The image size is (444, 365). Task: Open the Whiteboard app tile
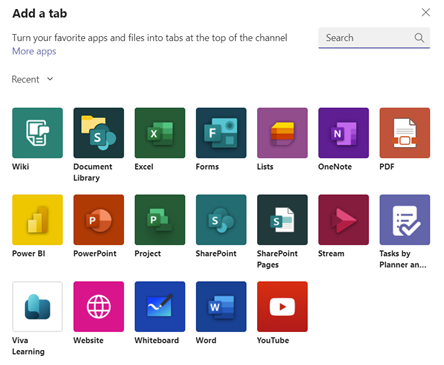point(160,307)
